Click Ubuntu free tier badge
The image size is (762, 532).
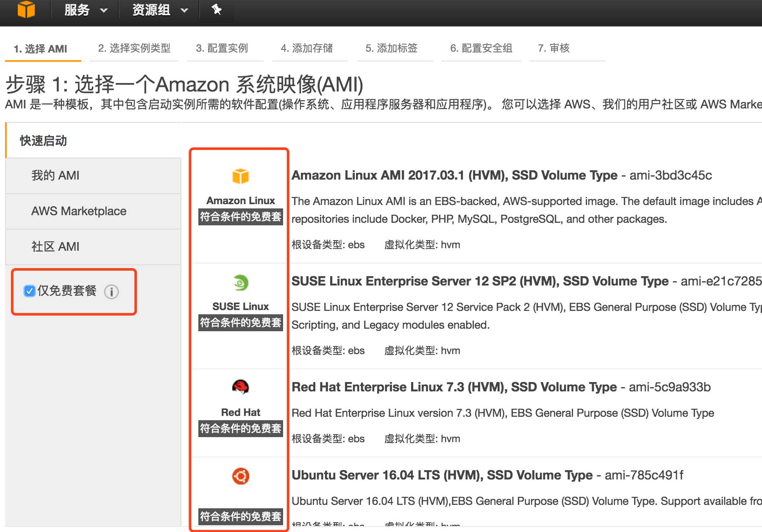[x=241, y=517]
